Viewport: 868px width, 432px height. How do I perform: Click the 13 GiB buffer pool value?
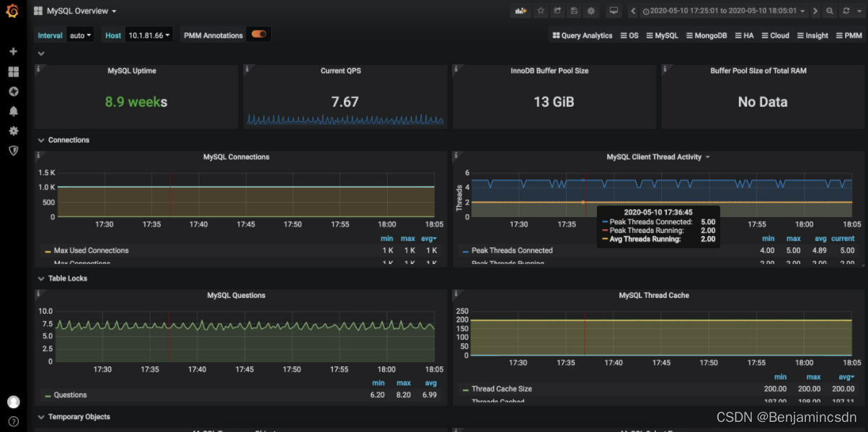554,102
